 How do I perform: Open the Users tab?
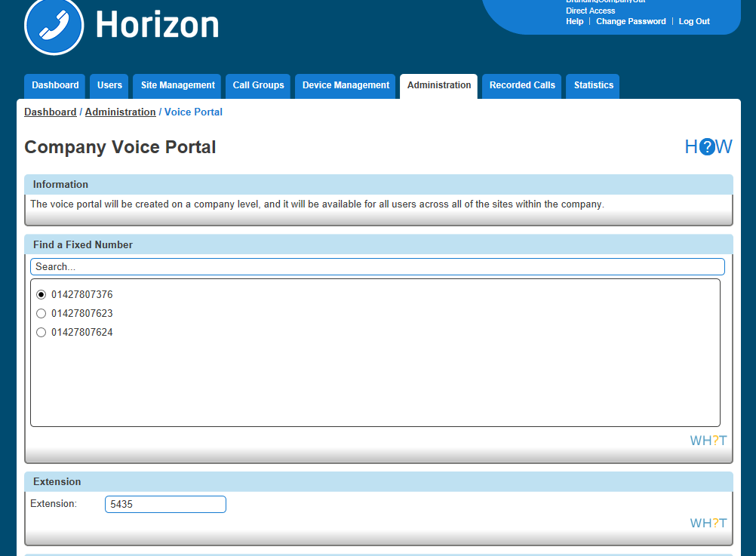[x=109, y=86]
